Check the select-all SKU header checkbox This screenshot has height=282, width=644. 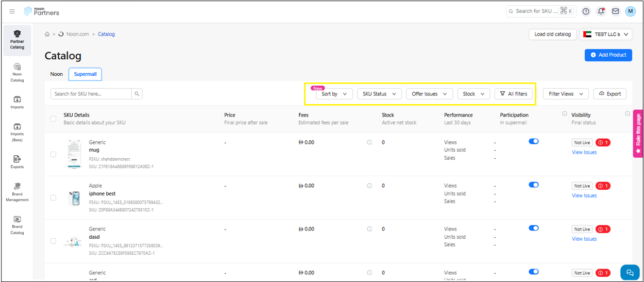(54, 119)
